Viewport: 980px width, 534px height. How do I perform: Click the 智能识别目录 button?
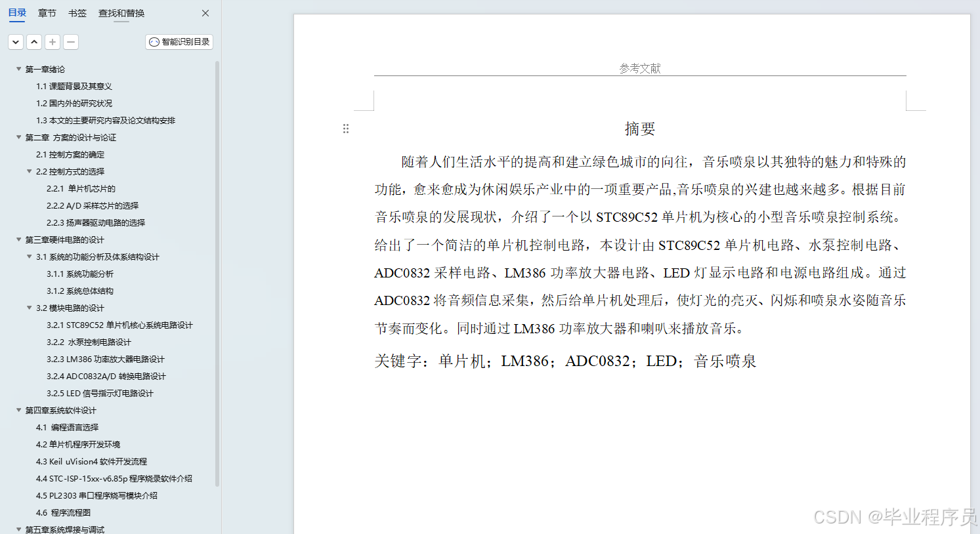(179, 41)
